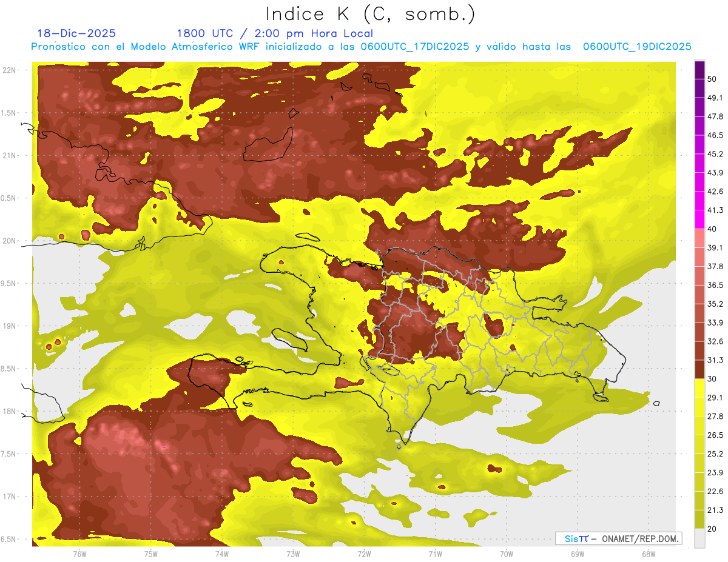
Task: Click colorbar value "50"
Action: click(712, 79)
